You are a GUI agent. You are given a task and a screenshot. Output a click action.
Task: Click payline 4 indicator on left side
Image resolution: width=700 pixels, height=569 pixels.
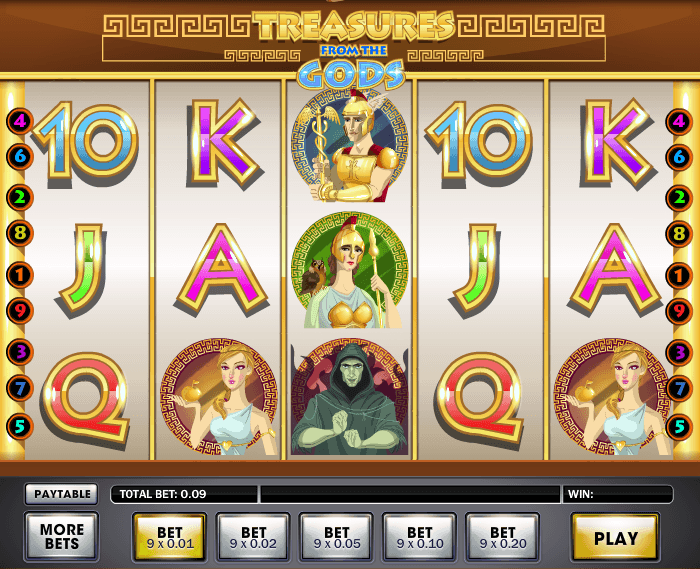pyautogui.click(x=20, y=120)
